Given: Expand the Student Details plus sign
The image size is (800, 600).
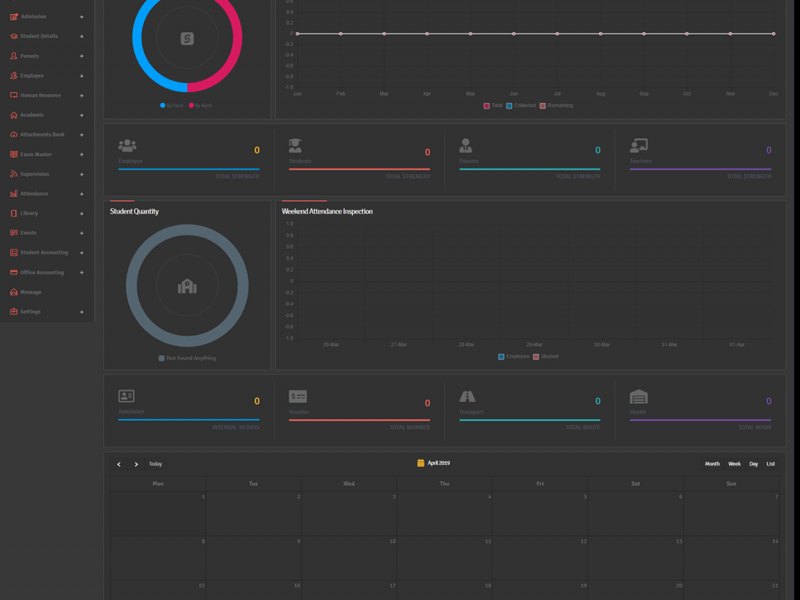Looking at the screenshot, I should 82,36.
